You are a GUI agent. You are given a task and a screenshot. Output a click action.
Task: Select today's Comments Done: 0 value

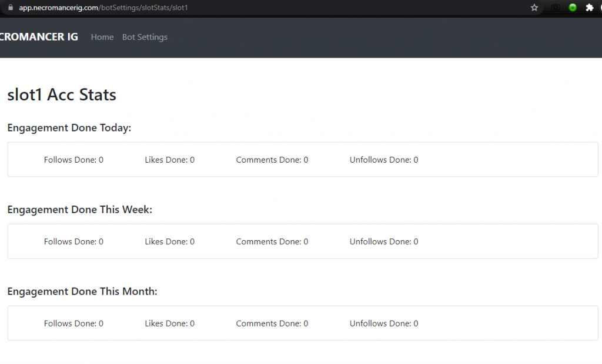coord(272,160)
